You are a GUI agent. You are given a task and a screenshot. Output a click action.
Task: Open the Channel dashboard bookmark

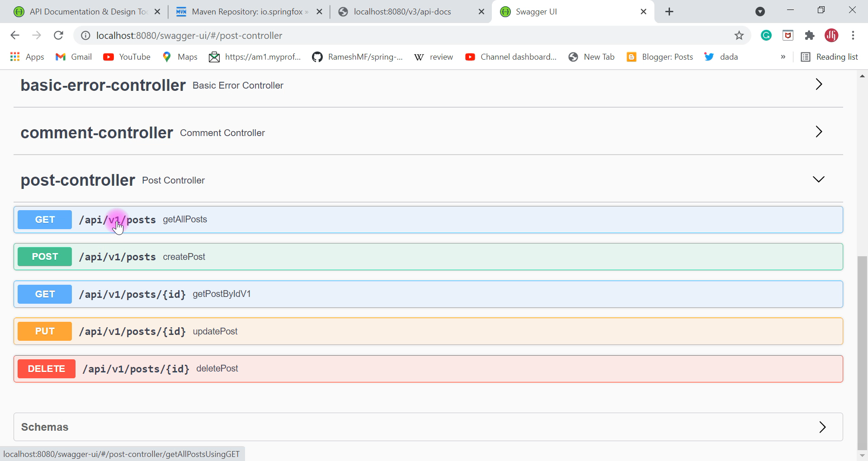tap(511, 57)
